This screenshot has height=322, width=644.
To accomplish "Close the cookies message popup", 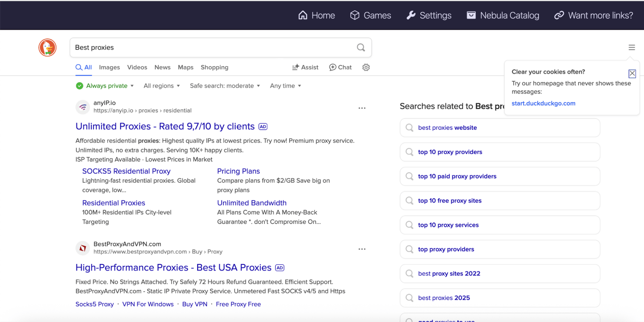I will 632,74.
